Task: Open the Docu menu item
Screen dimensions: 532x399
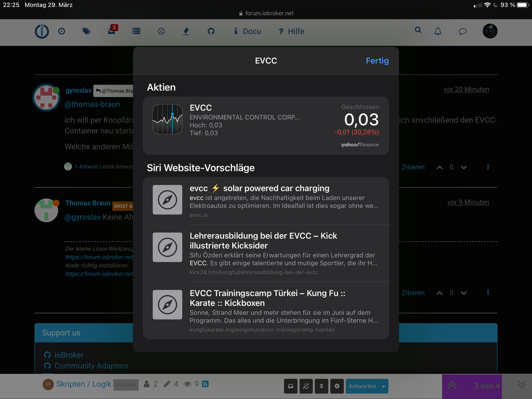Action: [247, 31]
